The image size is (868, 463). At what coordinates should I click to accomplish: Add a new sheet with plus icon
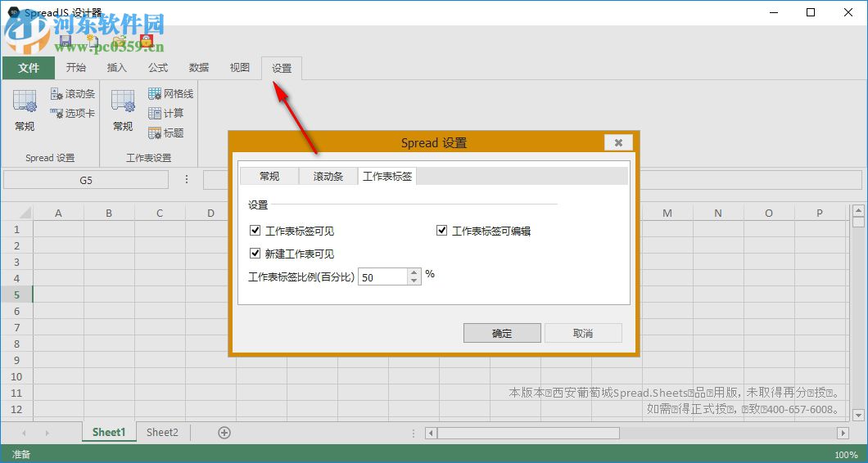point(224,433)
